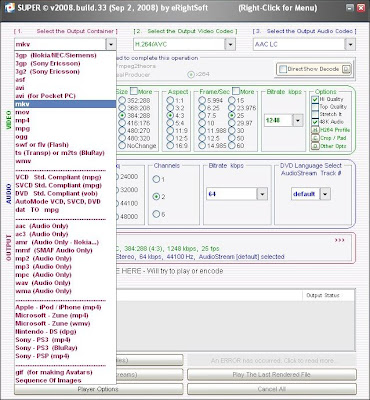Image resolution: width=370 pixels, height=400 pixels.
Task: Click the SUPER application icon in title bar
Action: click(x=9, y=8)
